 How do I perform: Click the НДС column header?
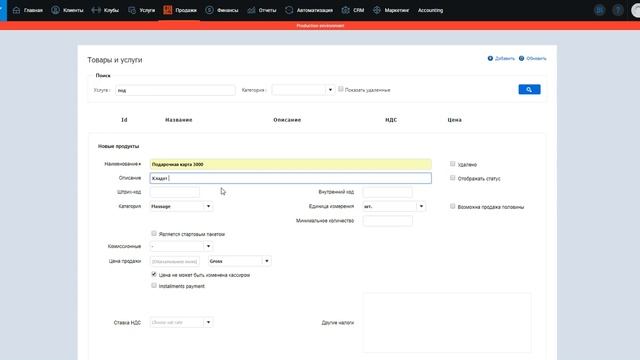click(391, 120)
